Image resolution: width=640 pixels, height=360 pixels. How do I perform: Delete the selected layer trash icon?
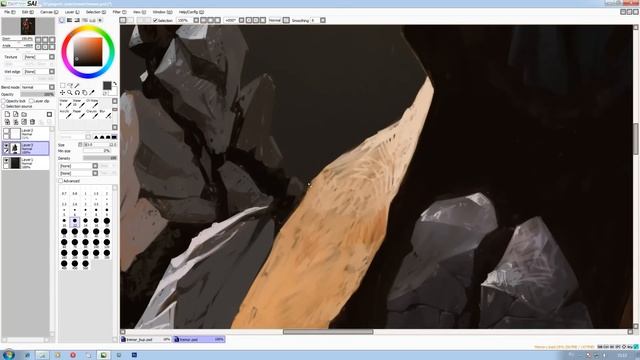(x=32, y=122)
